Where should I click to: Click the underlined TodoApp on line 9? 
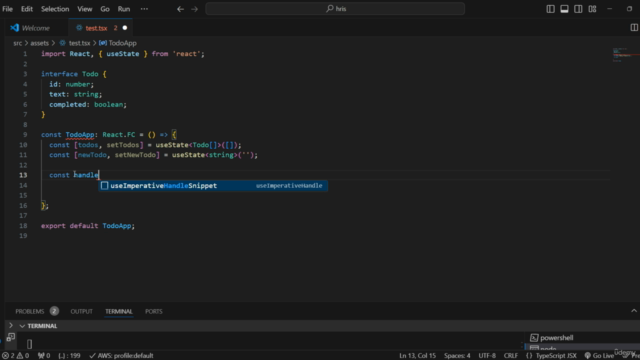click(x=80, y=135)
